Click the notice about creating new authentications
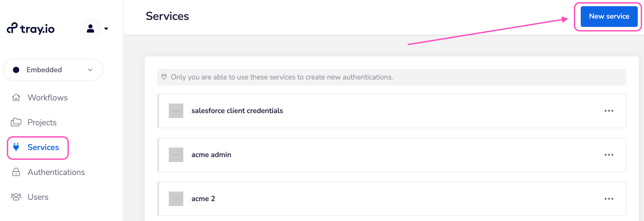Screen dimensions: 644x221 tap(282, 77)
